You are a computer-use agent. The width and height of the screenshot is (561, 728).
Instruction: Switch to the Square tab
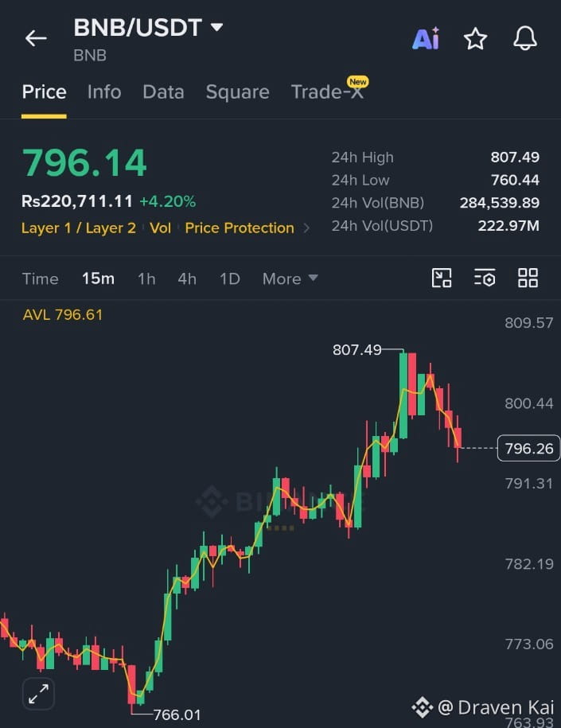[x=237, y=92]
